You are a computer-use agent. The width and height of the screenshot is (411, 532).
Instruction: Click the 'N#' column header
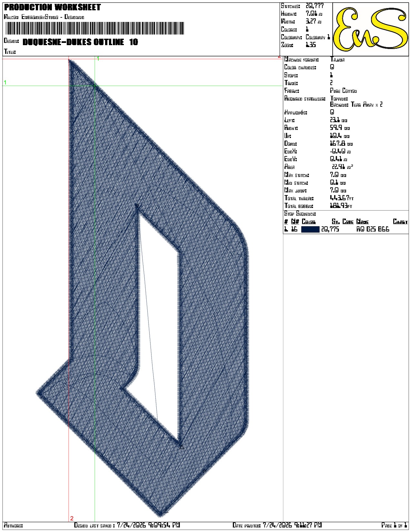(295, 222)
